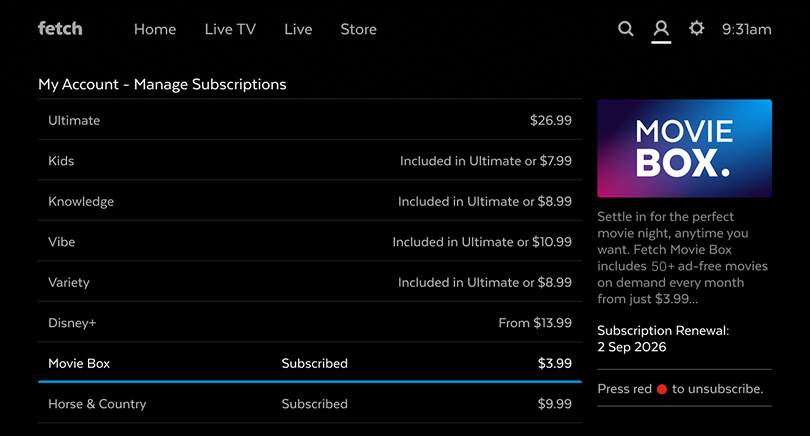Select the Vibe subscription row
Image resolution: width=810 pixels, height=436 pixels.
point(310,242)
